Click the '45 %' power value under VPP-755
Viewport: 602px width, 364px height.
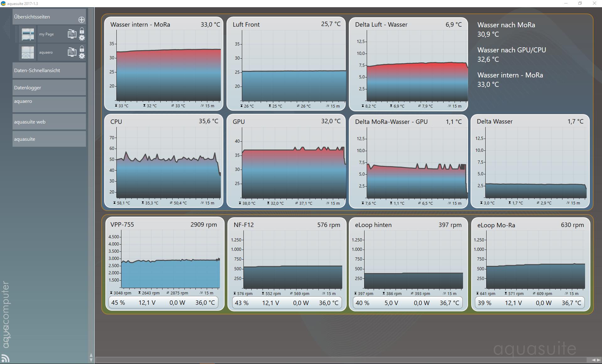click(118, 303)
